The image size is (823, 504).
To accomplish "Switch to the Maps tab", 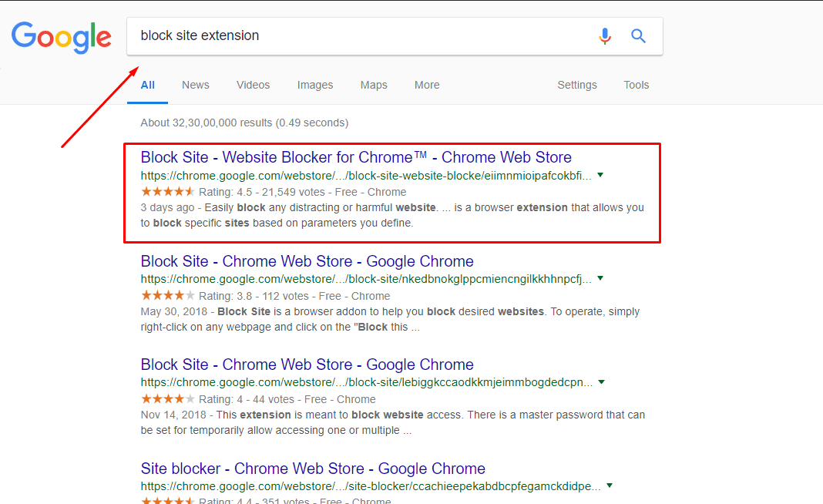I will pyautogui.click(x=374, y=85).
